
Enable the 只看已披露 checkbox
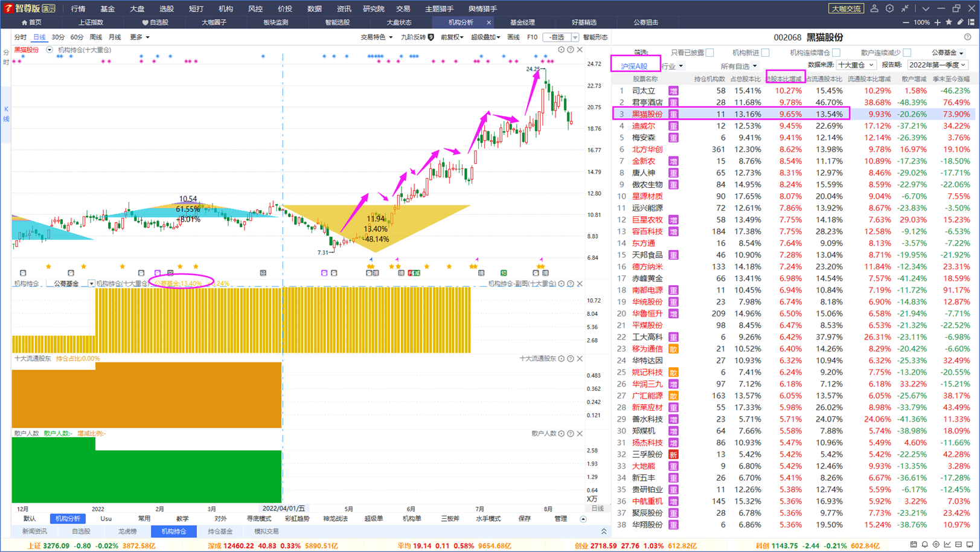click(710, 53)
